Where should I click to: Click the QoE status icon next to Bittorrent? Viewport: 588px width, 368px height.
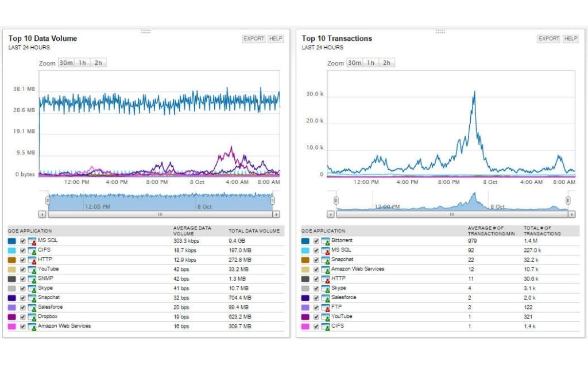click(324, 240)
